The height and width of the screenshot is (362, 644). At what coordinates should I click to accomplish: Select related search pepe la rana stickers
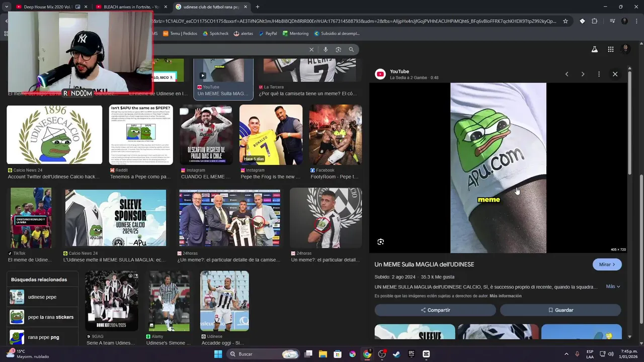tap(43, 317)
